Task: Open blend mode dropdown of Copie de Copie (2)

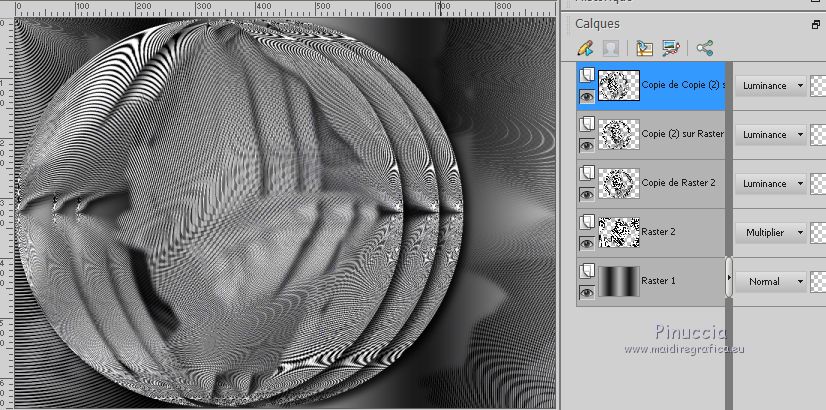Action: tap(771, 85)
